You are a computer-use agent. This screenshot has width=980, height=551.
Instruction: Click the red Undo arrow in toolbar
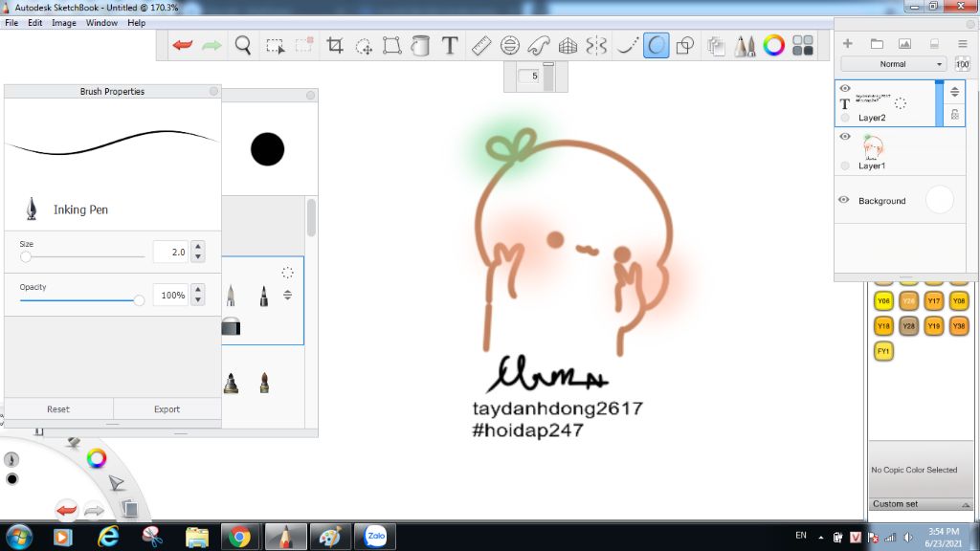183,45
